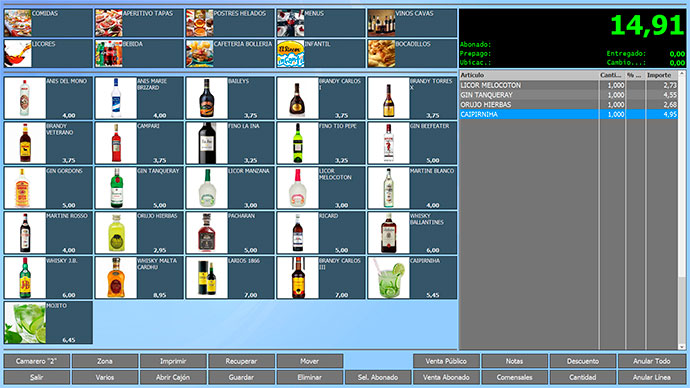Pick the Gin Beefeater bottle
This screenshot has width=690, height=388.
click(412, 143)
